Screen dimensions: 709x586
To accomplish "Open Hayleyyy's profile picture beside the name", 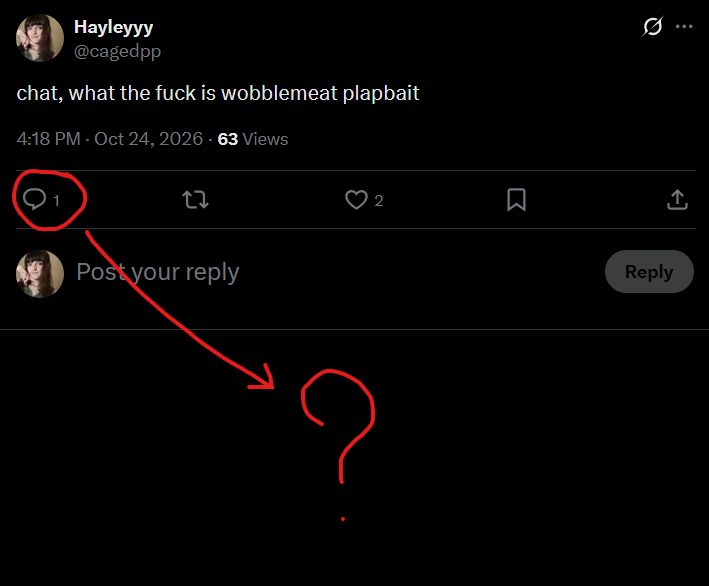I will click(40, 38).
